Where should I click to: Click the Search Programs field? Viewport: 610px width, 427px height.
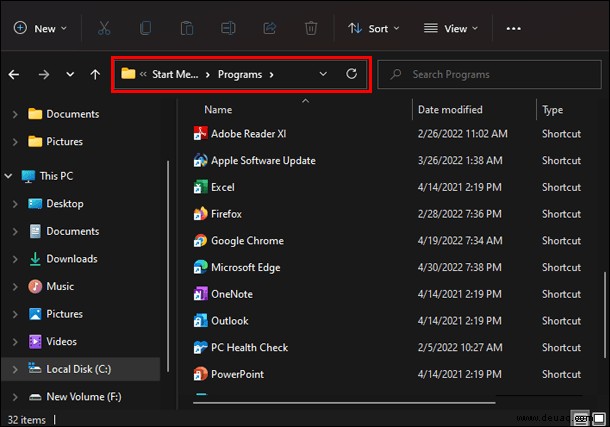(x=489, y=74)
